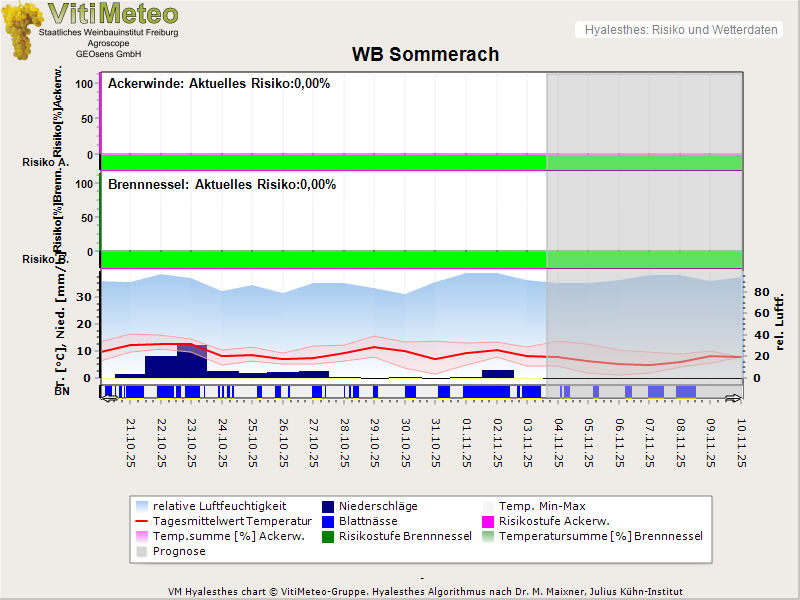Select the 23.10.25 date label on axis
The width and height of the screenshot is (800, 600).
click(192, 443)
